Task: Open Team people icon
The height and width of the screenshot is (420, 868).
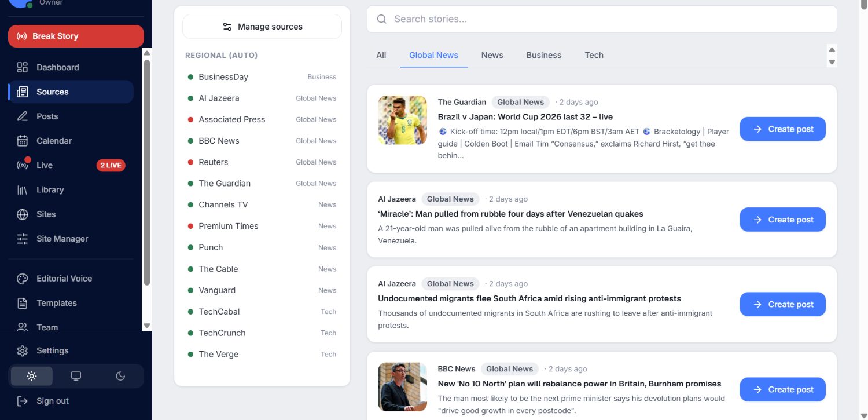Action: click(x=23, y=327)
